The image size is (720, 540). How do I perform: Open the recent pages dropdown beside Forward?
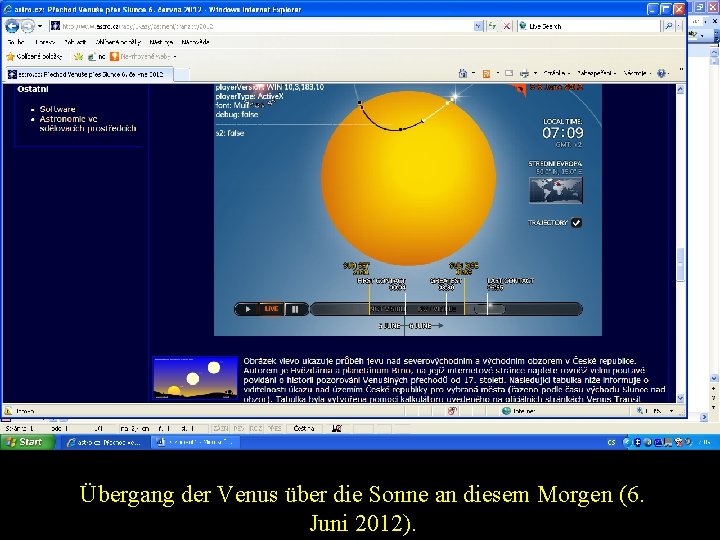(40, 26)
